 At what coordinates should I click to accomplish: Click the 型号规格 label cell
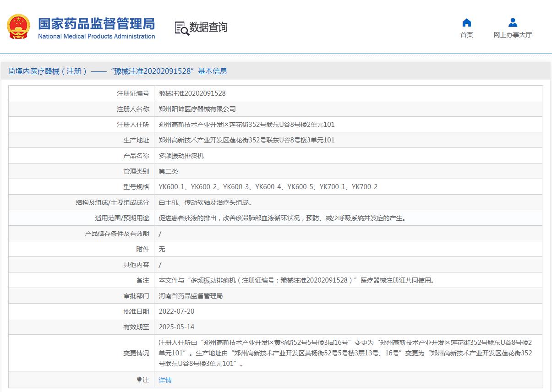[81, 187]
